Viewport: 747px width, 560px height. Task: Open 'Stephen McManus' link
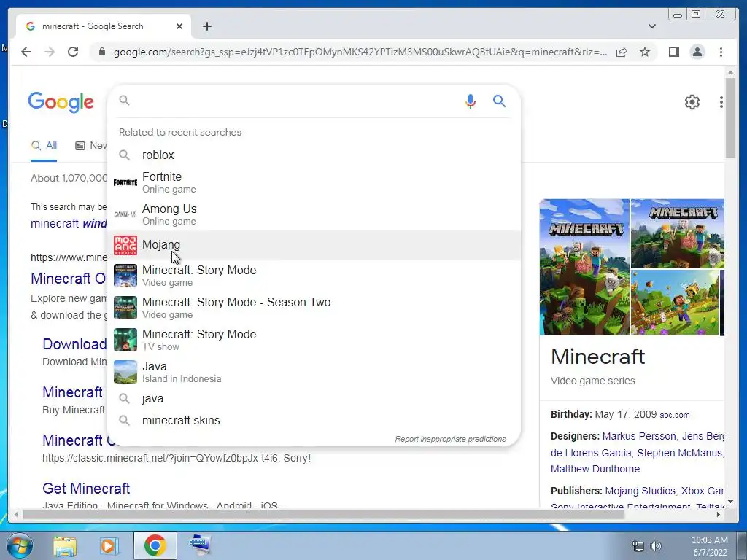[x=679, y=453]
